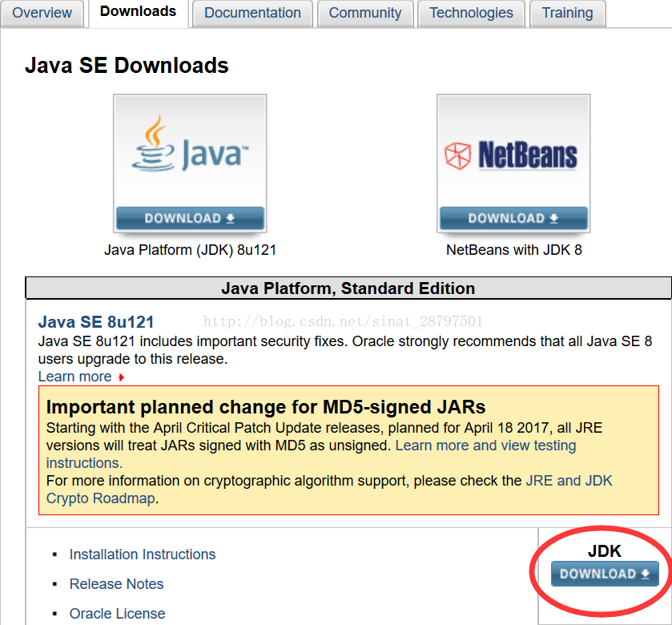Image resolution: width=672 pixels, height=625 pixels.
Task: Click the JDK label above Download button
Action: coord(604,550)
